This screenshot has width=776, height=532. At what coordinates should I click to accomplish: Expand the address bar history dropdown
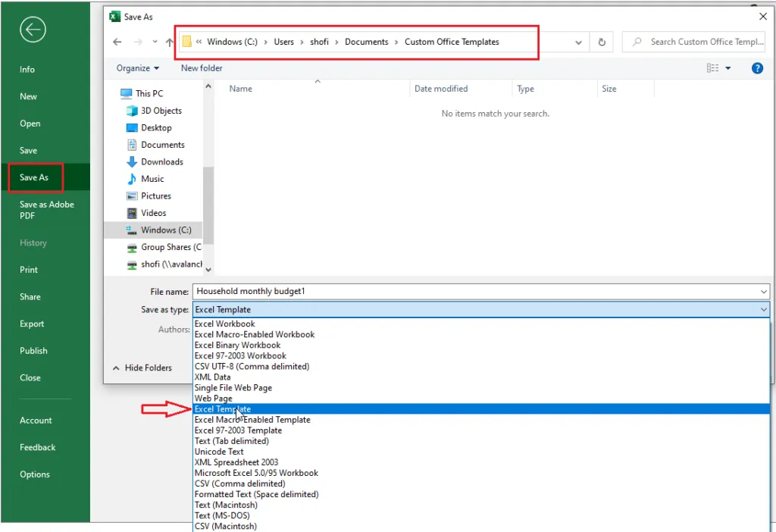(x=578, y=42)
